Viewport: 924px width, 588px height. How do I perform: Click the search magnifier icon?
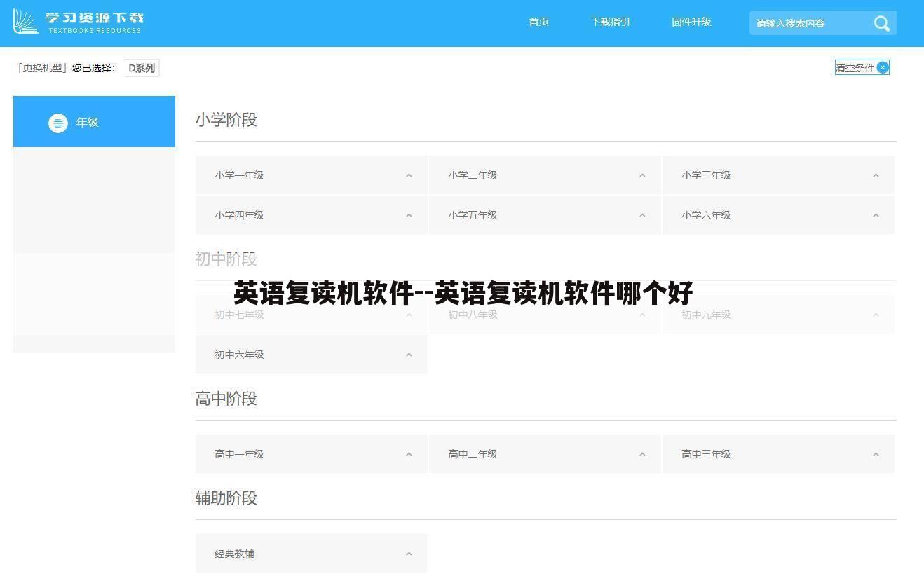tap(881, 23)
